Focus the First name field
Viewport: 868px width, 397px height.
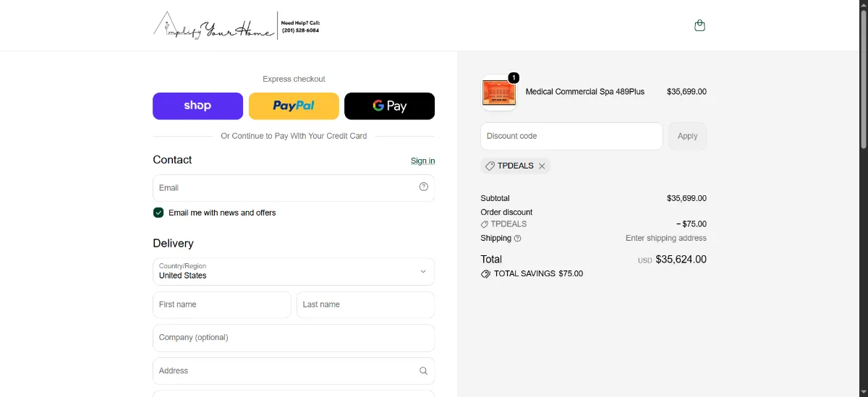[222, 304]
